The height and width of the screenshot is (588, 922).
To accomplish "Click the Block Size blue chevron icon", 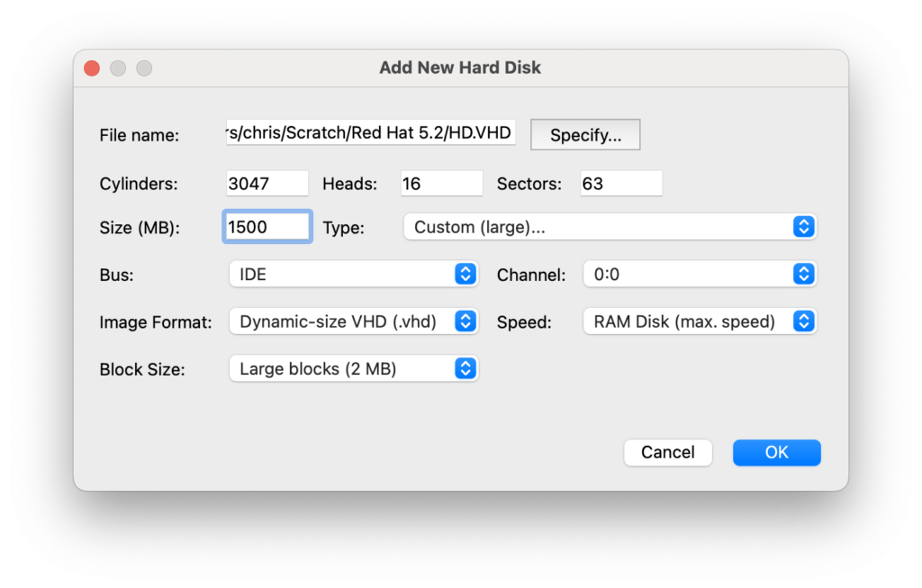I will coord(466,368).
